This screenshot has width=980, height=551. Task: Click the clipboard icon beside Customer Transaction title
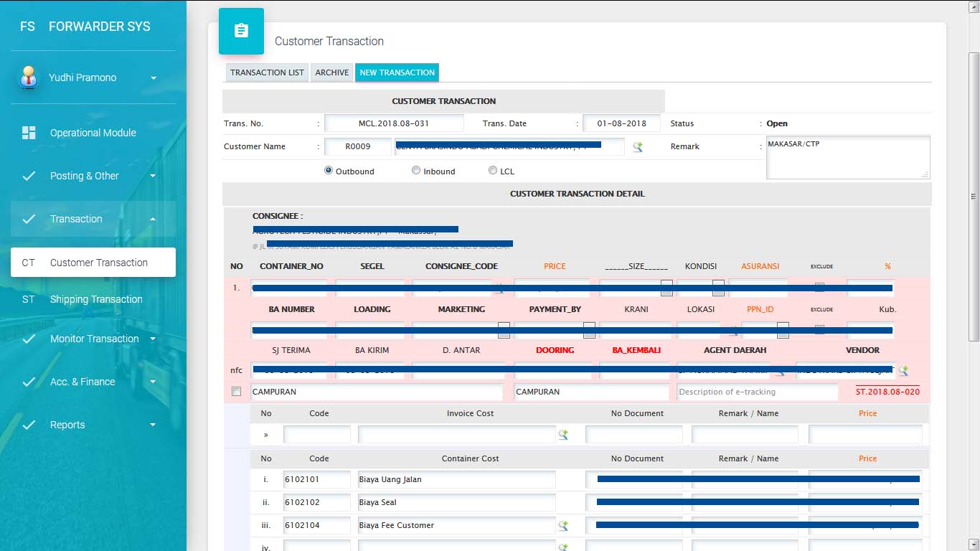pyautogui.click(x=241, y=31)
